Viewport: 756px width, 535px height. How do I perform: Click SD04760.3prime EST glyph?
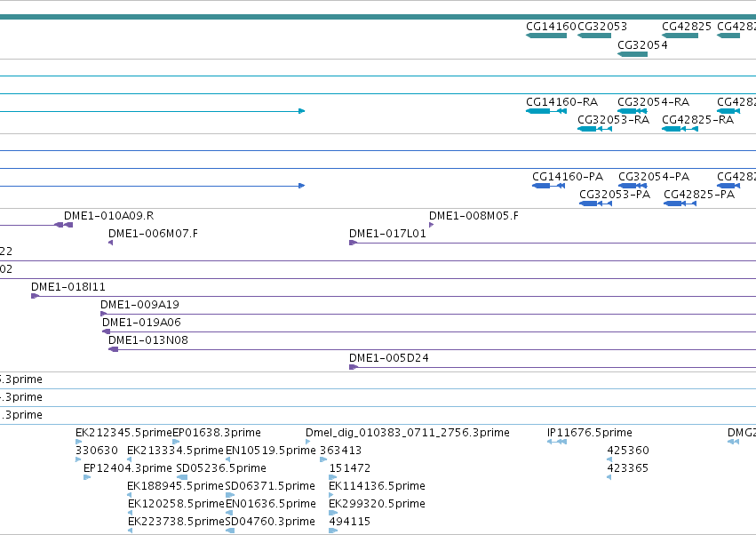(x=230, y=531)
